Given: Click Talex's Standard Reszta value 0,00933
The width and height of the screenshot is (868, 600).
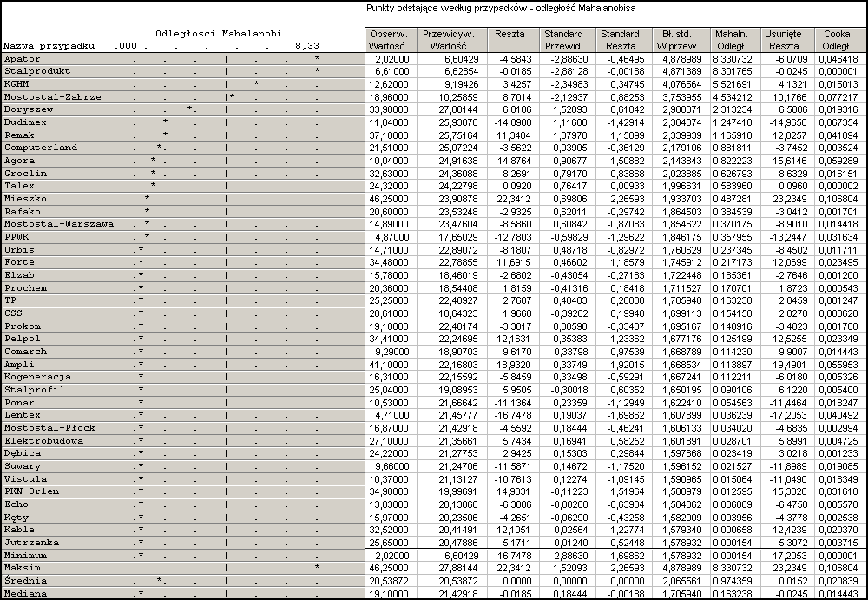Looking at the screenshot, I should 628,186.
